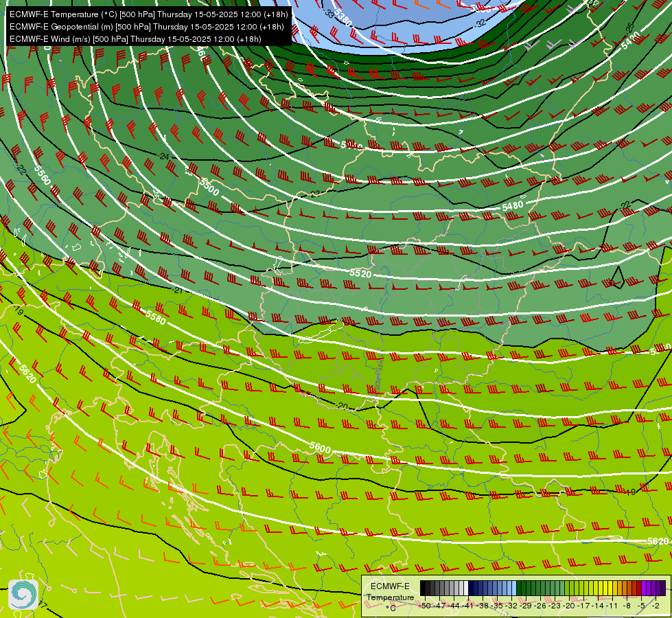672x618 pixels.
Task: Click the 5580 geopotential contour label
Action: click(x=155, y=317)
